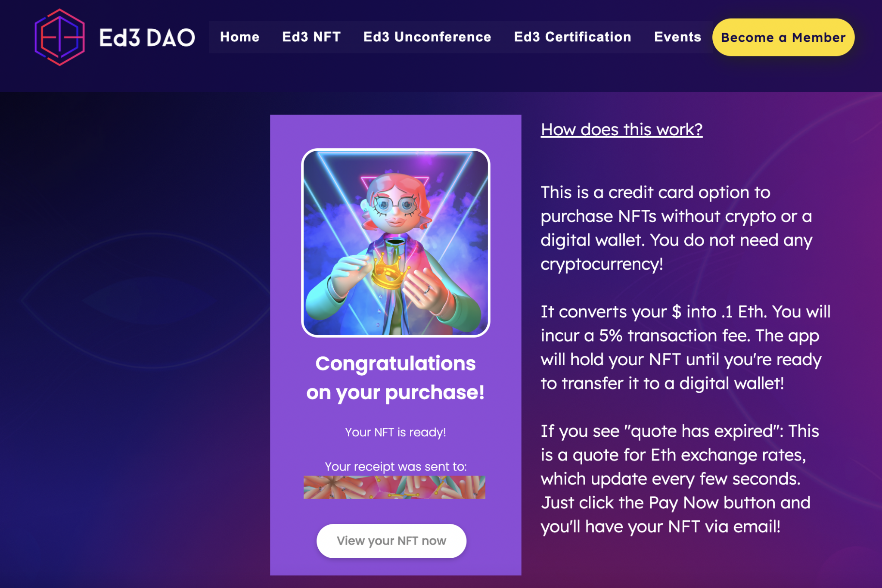
Task: Click the Ed3 DAO hexagon logo icon
Action: [59, 37]
